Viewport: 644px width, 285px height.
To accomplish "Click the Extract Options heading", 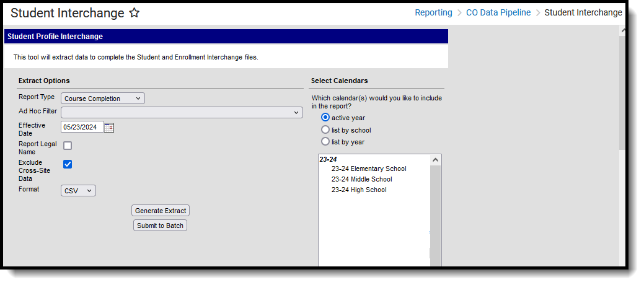I will coord(44,81).
